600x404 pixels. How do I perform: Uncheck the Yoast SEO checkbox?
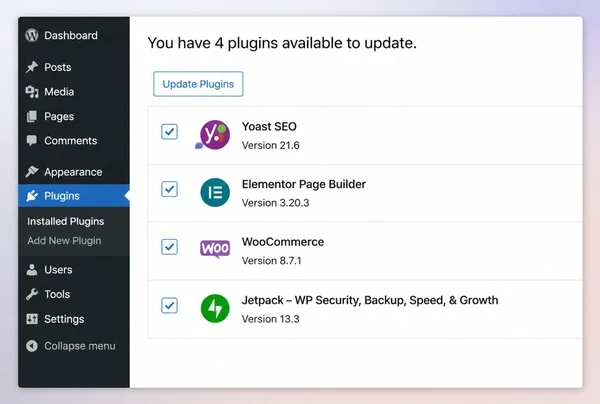(169, 132)
